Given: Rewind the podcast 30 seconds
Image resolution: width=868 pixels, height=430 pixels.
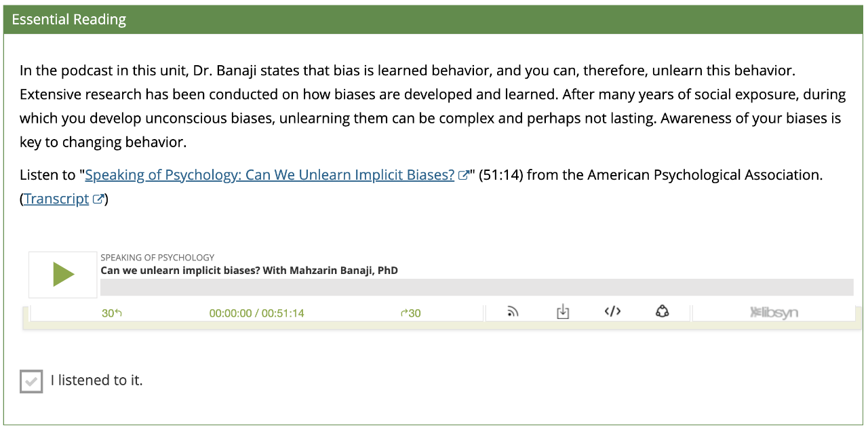Looking at the screenshot, I should click(112, 313).
